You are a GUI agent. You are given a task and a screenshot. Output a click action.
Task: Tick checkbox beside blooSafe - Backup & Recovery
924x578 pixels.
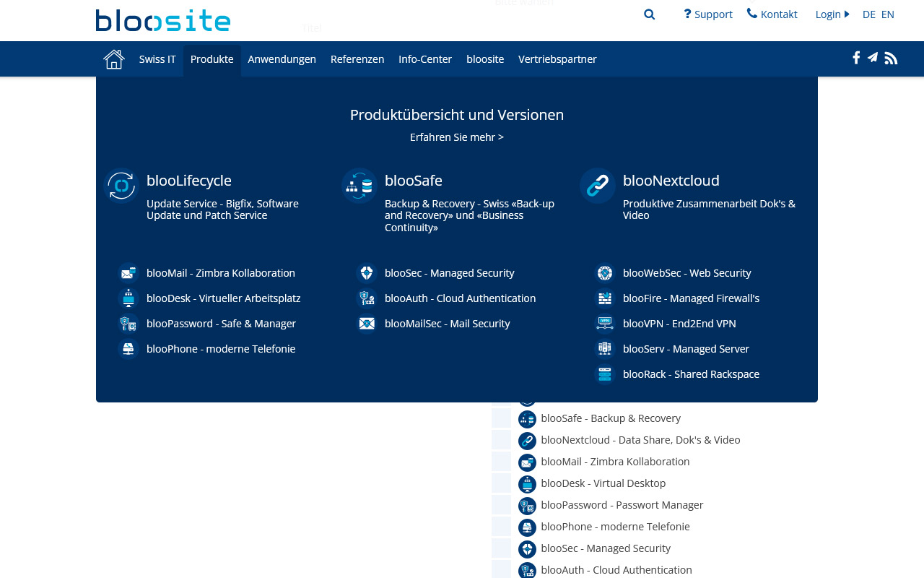502,418
